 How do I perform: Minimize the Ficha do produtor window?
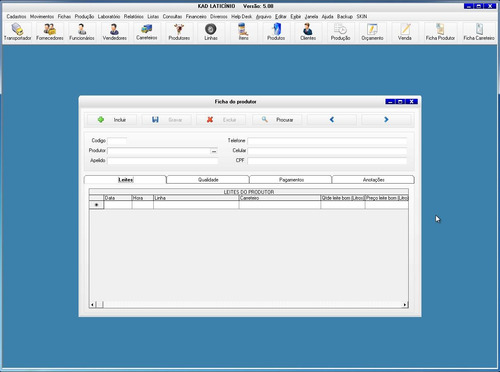tap(390, 101)
